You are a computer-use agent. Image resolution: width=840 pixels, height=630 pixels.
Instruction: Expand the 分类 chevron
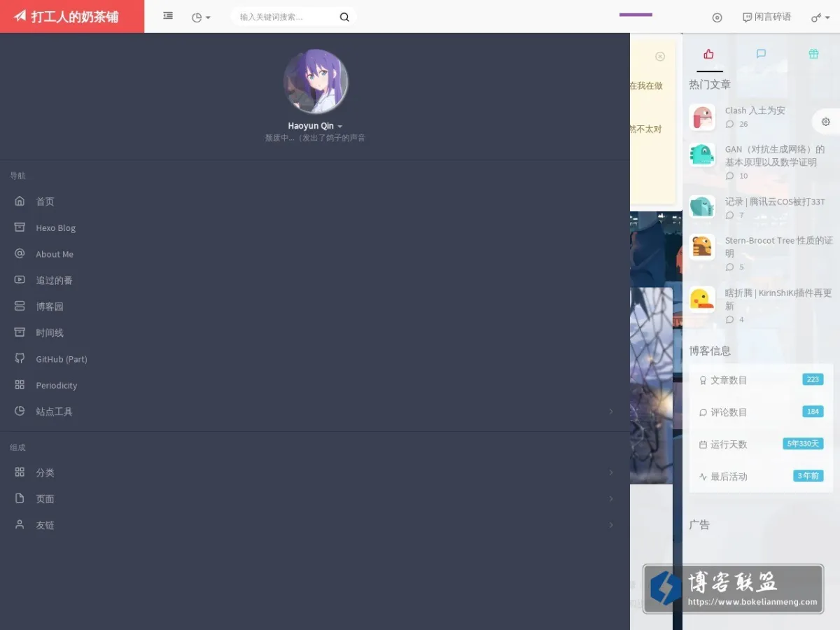[x=611, y=472]
